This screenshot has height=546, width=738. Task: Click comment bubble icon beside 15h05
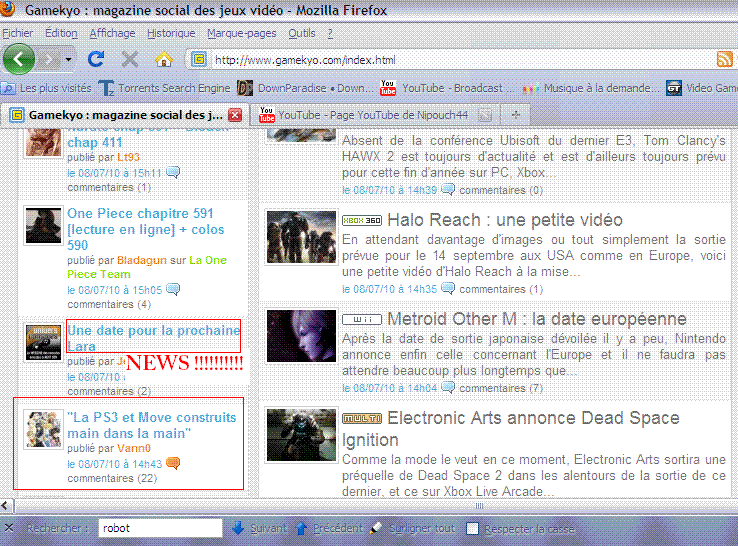(x=173, y=289)
